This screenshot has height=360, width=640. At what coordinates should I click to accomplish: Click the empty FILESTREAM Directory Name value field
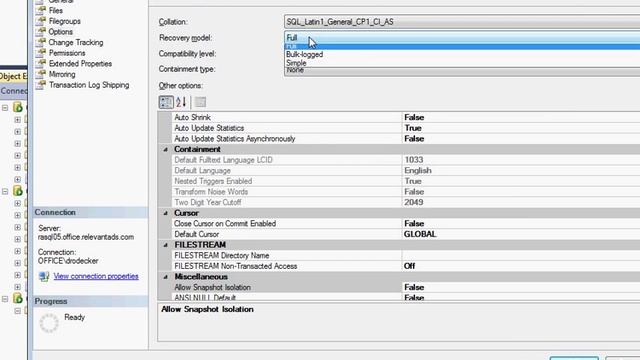521,255
